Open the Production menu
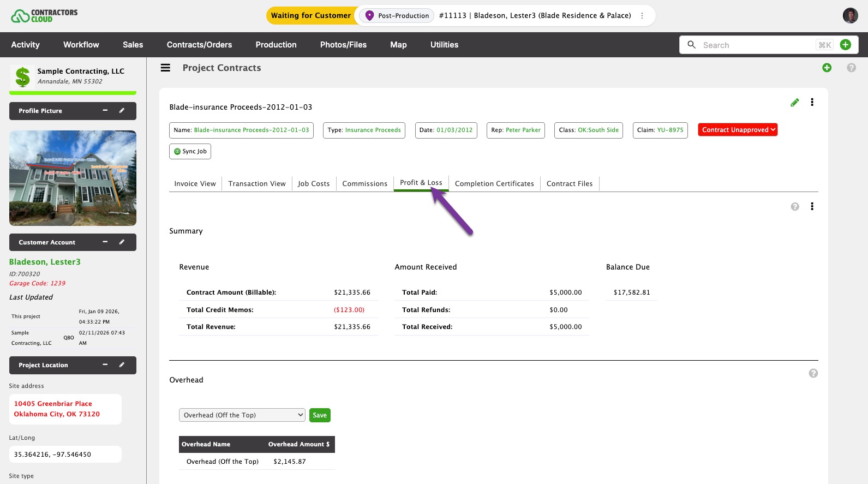Viewport: 868px width, 484px height. click(x=276, y=45)
